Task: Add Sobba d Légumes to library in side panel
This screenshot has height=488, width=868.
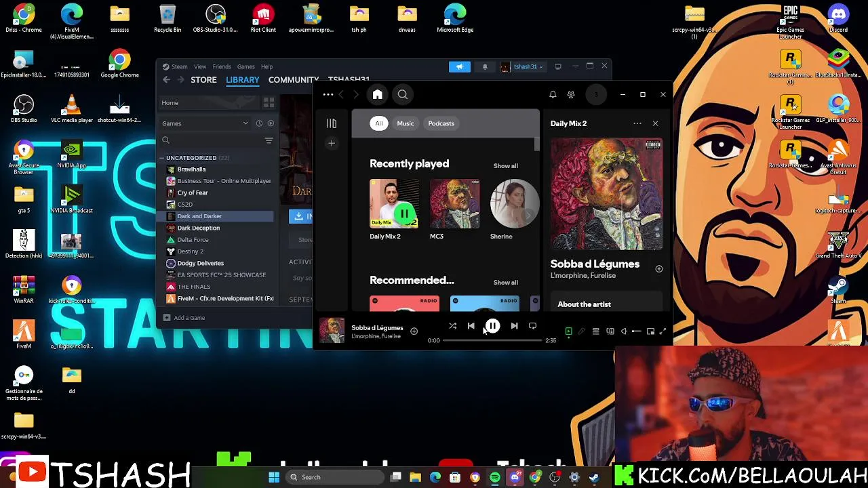Action: [658, 269]
